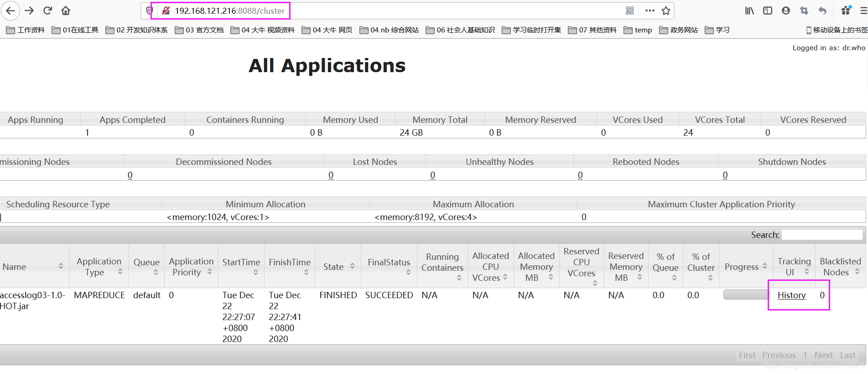Open the Library icon in toolbar
The width and height of the screenshot is (868, 374).
749,11
